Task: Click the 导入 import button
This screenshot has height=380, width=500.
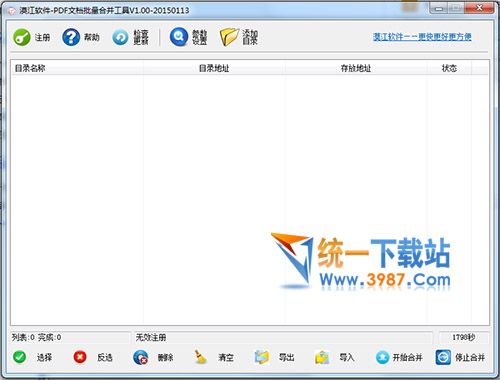Action: click(x=335, y=357)
